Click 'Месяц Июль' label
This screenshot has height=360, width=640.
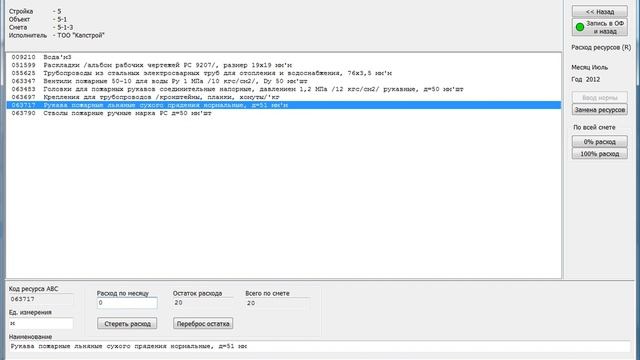click(589, 67)
